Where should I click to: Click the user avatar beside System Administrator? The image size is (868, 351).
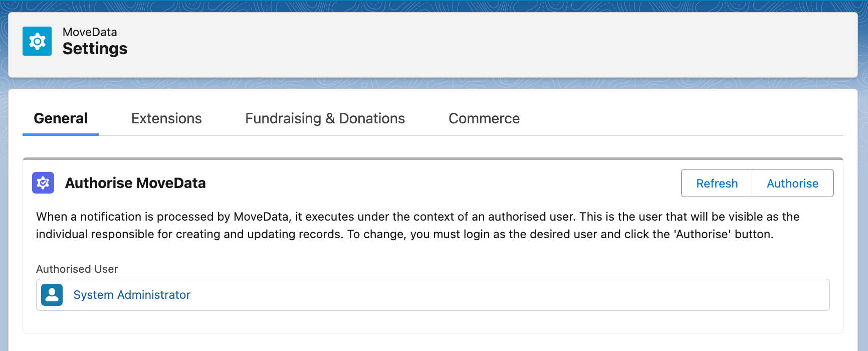pyautogui.click(x=52, y=295)
